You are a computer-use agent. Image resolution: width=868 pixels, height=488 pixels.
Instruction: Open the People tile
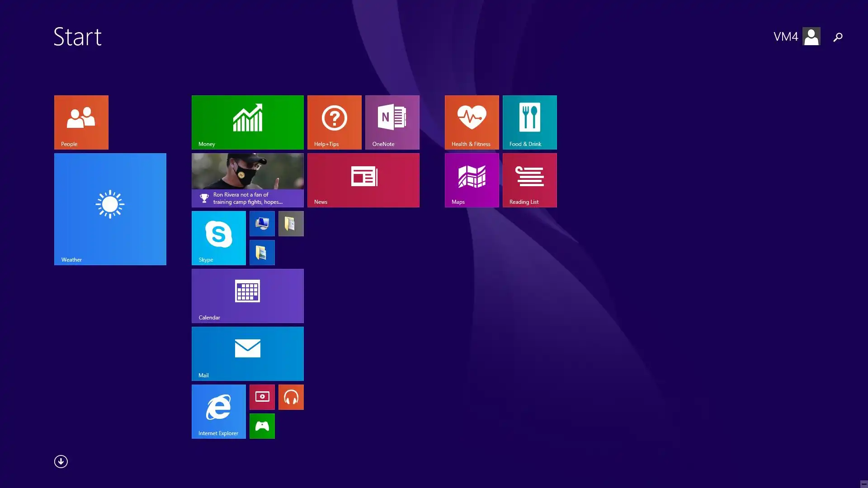click(81, 122)
